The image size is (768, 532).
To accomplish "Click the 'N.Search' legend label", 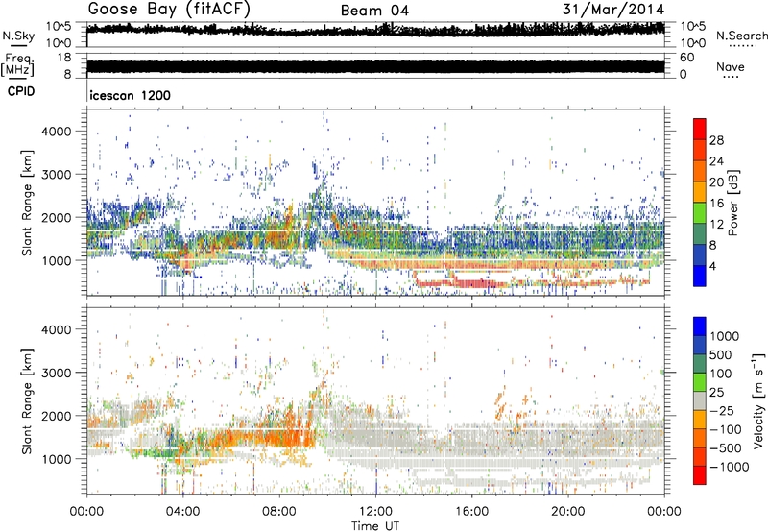I will 741,36.
